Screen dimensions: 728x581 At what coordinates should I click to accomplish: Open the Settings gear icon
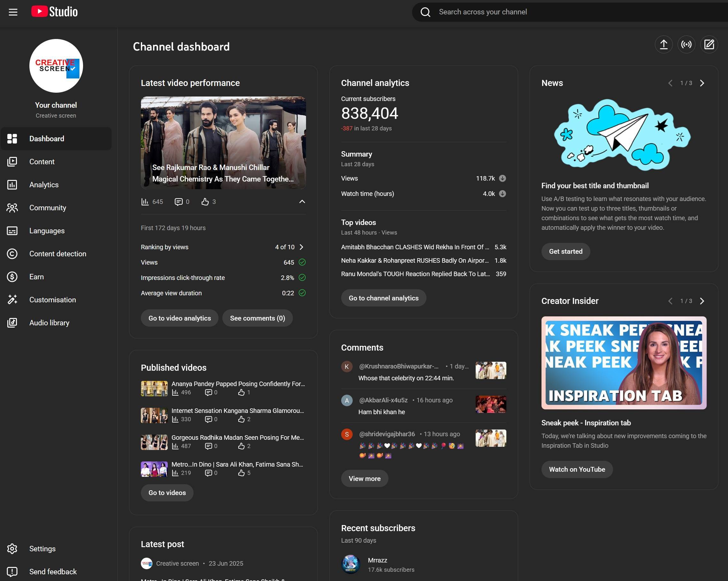point(12,549)
